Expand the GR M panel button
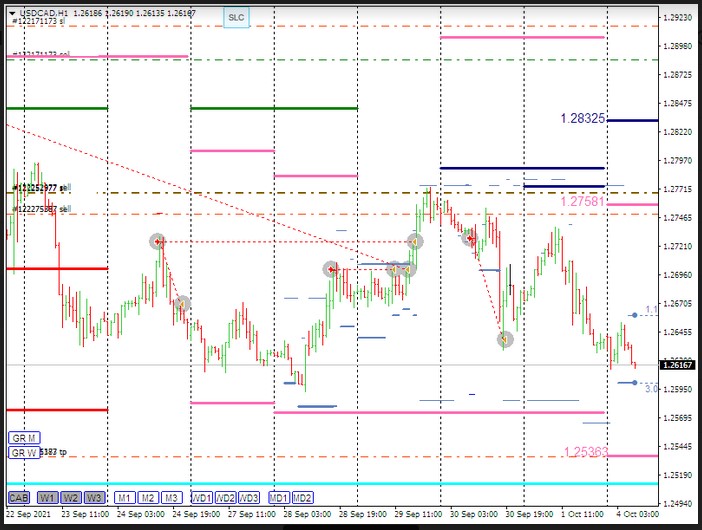Screen dimensions: 702x530 click(x=24, y=438)
